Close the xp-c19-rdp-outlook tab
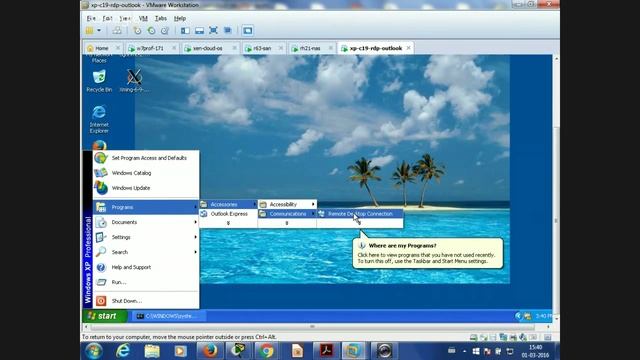The image size is (640, 360). 409,48
